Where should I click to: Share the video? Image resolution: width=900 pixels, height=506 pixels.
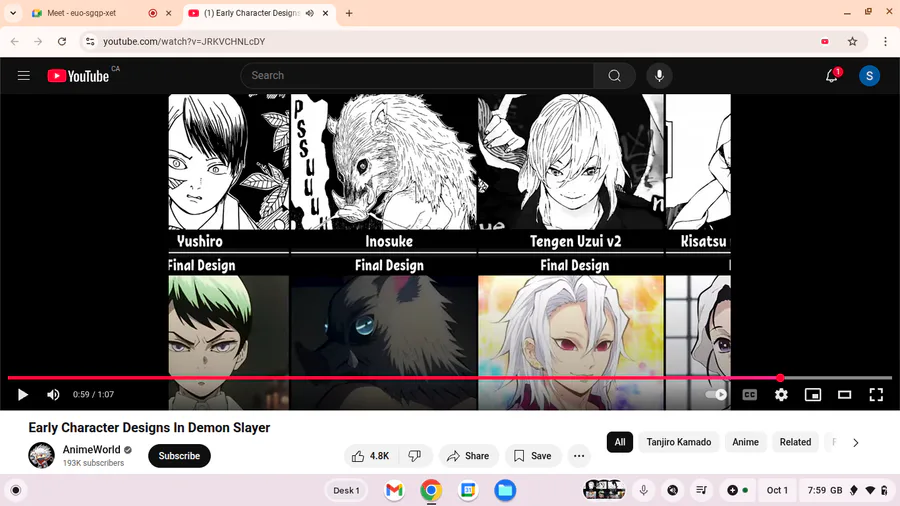468,456
